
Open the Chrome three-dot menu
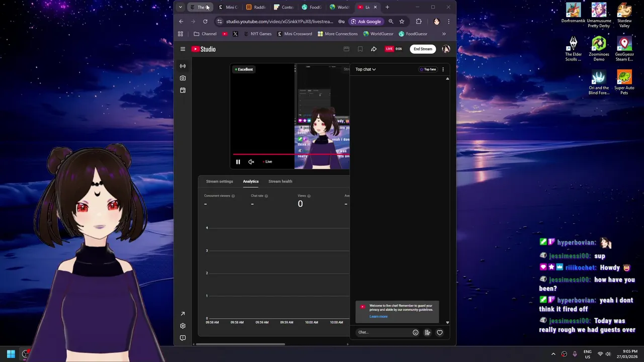pos(449,22)
